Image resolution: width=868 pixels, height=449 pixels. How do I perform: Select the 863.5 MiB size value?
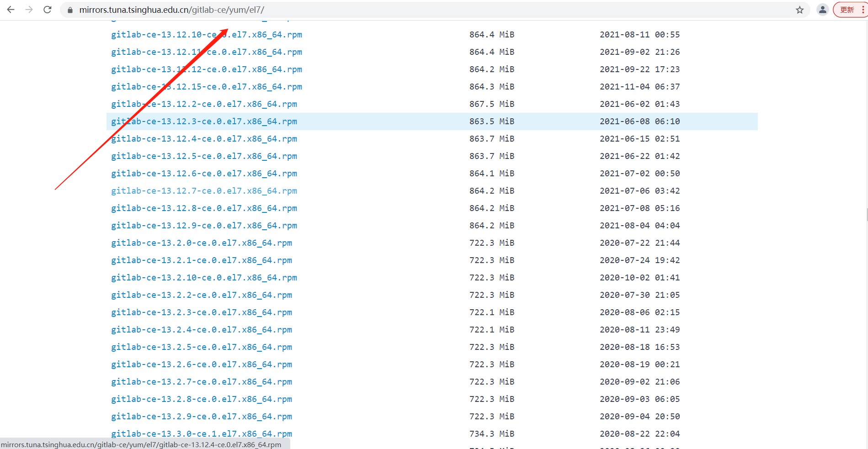492,121
